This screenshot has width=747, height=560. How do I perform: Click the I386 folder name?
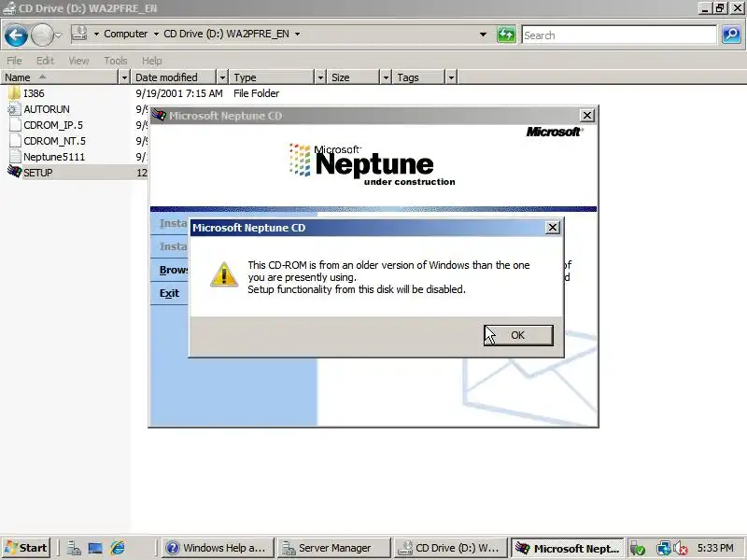[x=34, y=93]
